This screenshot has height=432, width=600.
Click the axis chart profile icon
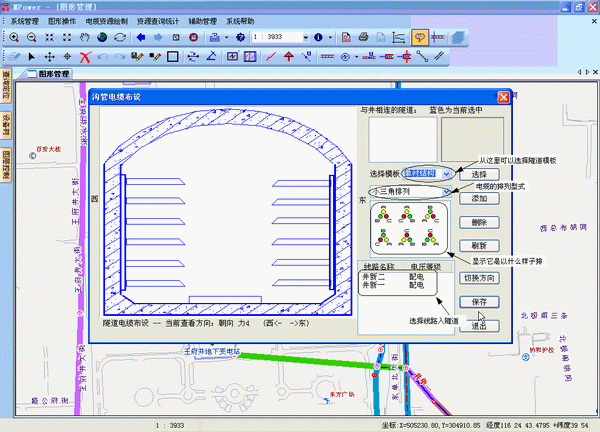(399, 37)
